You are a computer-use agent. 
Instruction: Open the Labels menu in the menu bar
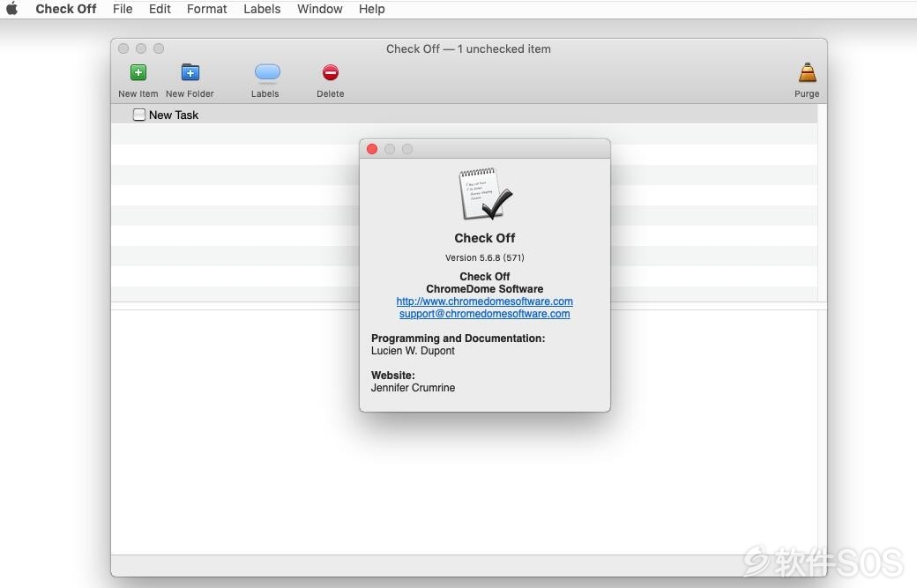pyautogui.click(x=262, y=9)
